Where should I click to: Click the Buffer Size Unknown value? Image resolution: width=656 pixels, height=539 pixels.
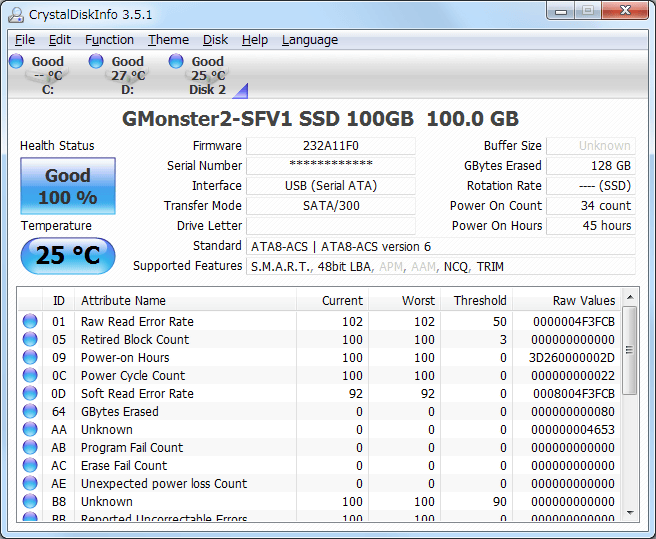click(591, 146)
